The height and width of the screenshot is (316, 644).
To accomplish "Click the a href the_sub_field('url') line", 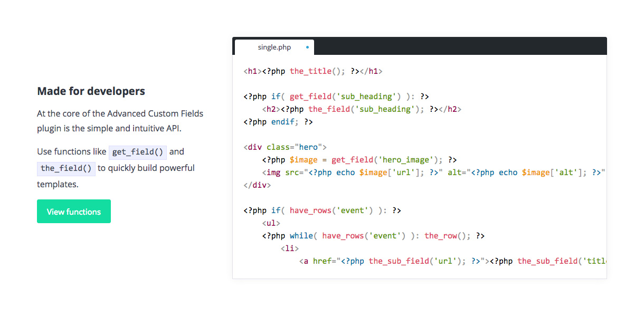I will click(x=453, y=261).
